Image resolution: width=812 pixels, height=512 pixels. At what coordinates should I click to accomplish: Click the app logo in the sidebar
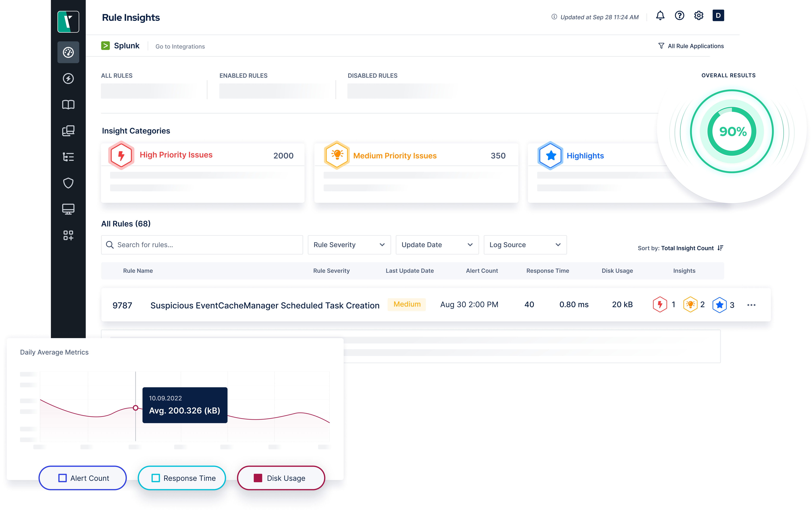[68, 22]
